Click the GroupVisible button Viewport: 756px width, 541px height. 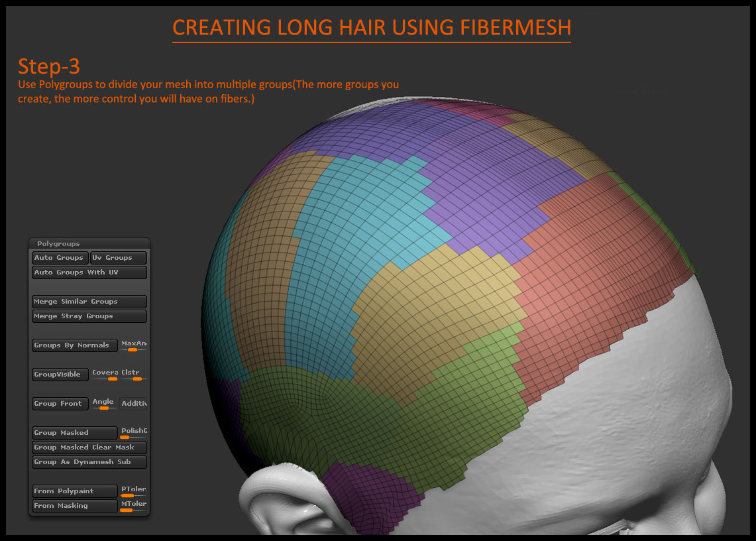[60, 375]
